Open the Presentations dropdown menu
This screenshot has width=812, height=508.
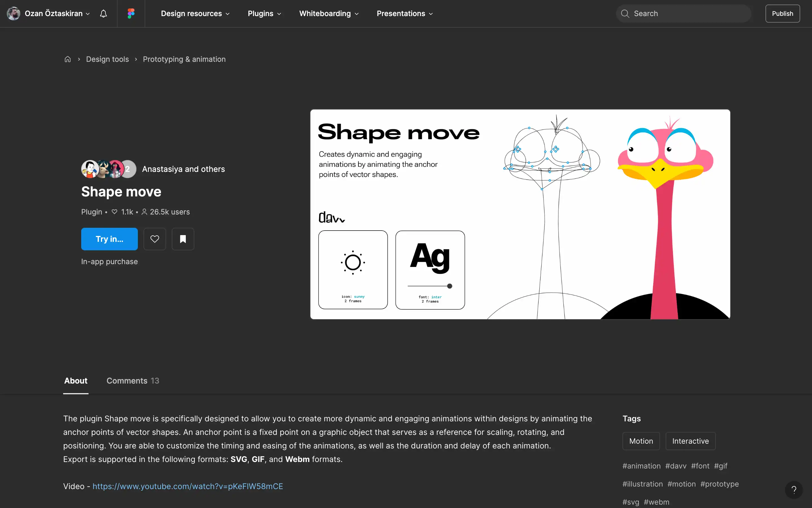pyautogui.click(x=405, y=14)
